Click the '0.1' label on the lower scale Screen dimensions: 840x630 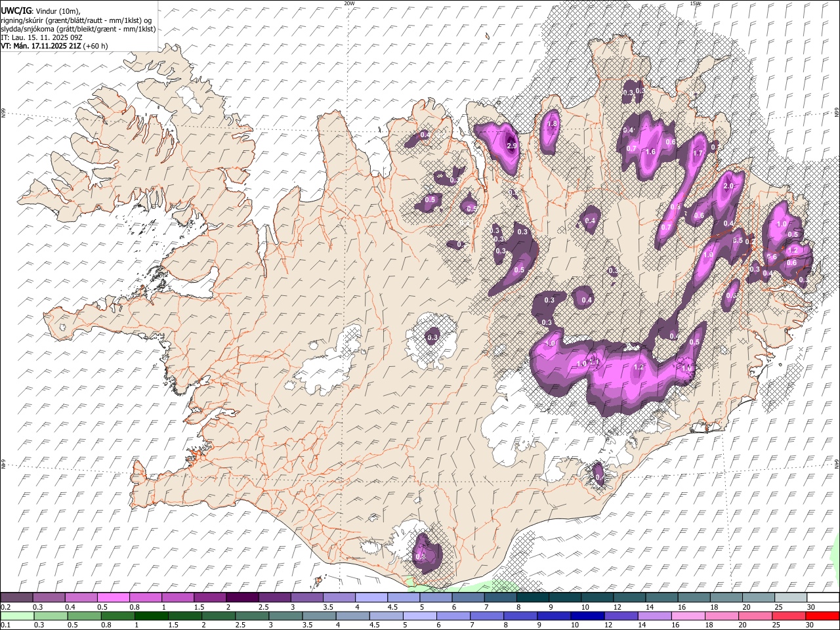coord(5,625)
